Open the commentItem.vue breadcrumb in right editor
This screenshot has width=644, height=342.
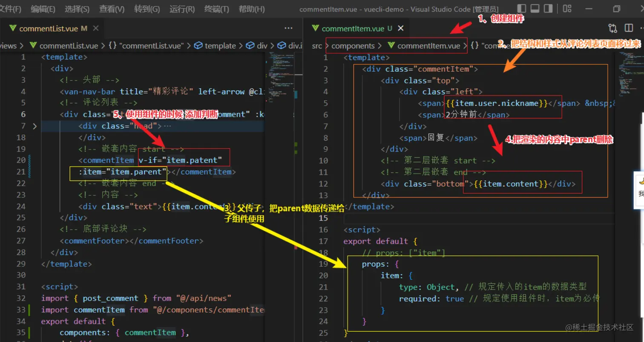[424, 46]
